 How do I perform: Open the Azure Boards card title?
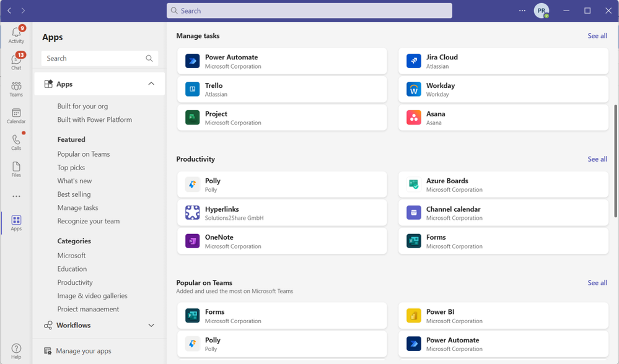click(447, 181)
